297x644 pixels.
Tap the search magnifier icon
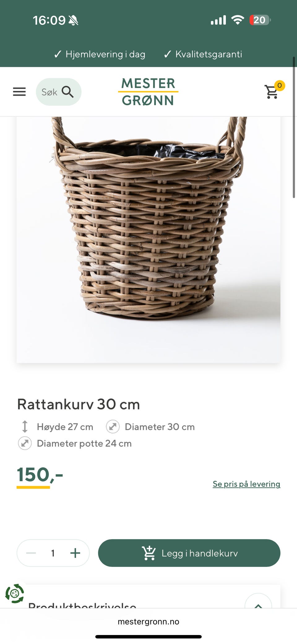(67, 92)
